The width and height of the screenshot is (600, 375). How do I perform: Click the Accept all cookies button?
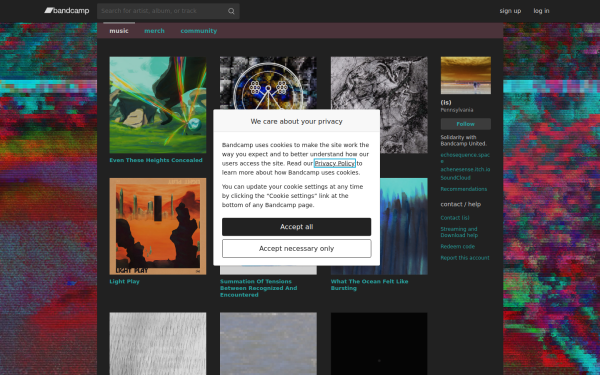point(297,227)
